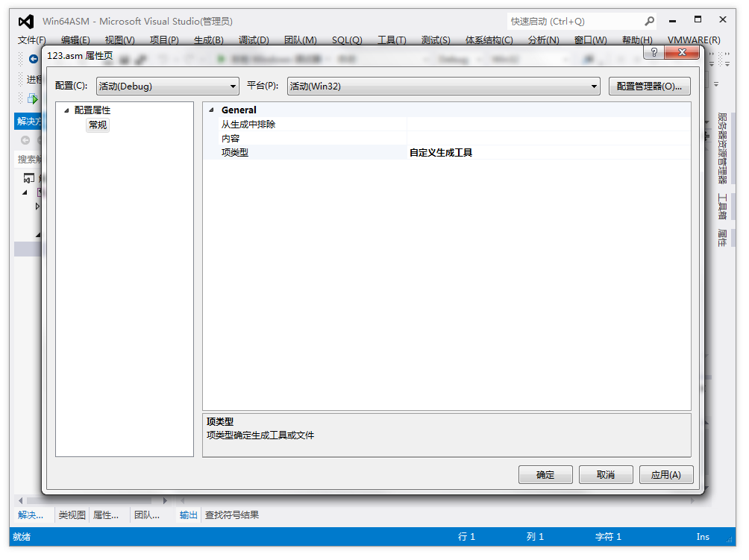Click the 配置管理器(O)... button
749x560 pixels.
pos(649,86)
